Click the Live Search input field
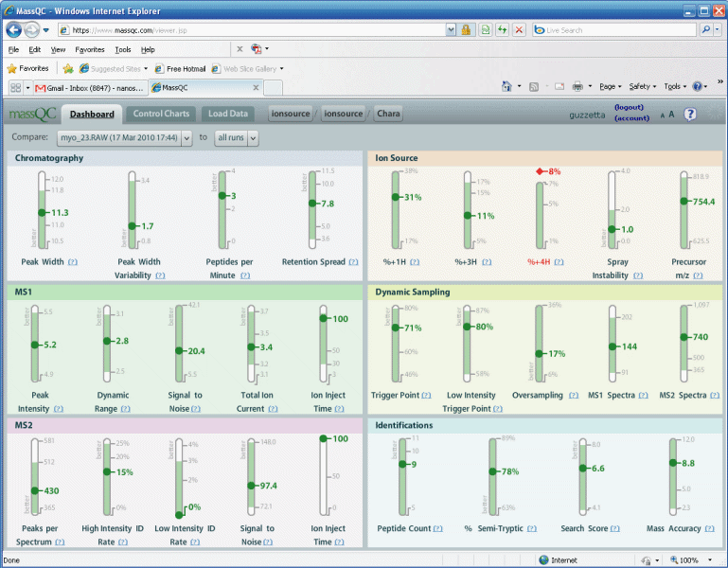Viewport: 728px width, 568px height. pos(615,30)
